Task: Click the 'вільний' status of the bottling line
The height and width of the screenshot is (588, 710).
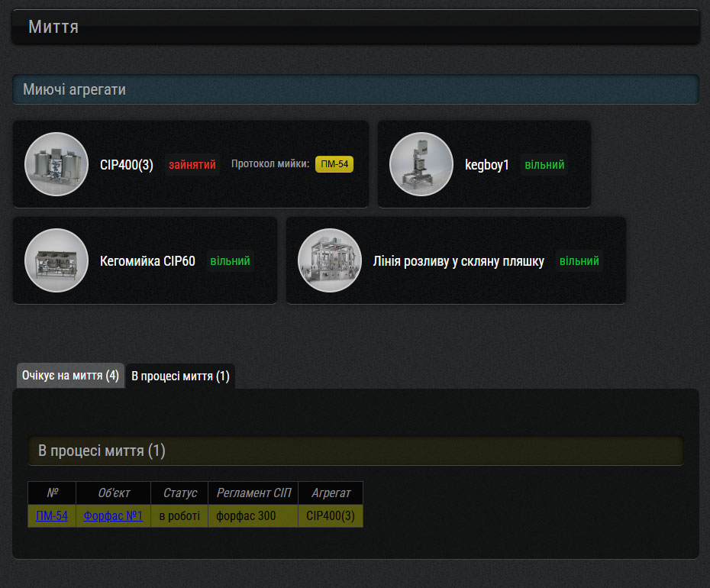Action: click(579, 261)
